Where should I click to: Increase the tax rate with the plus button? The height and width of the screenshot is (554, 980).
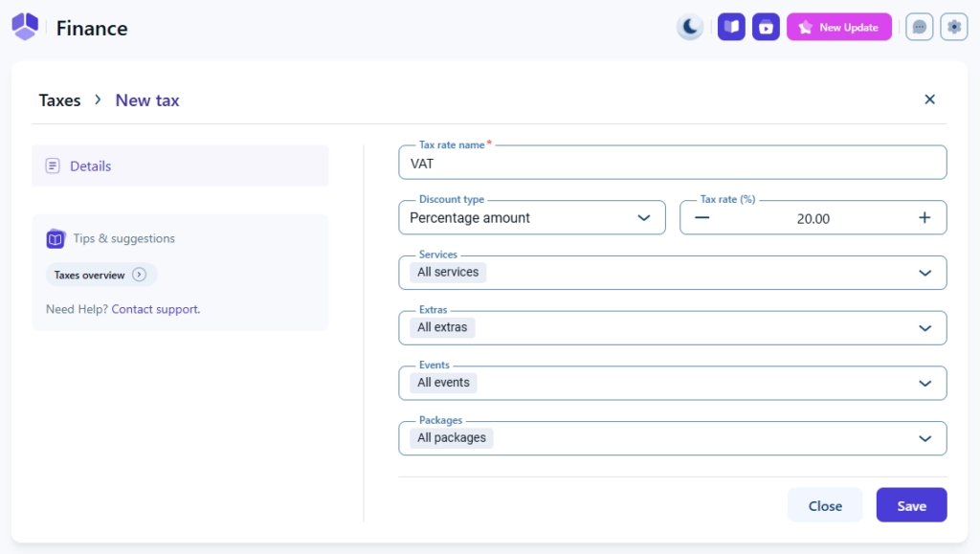click(x=924, y=217)
